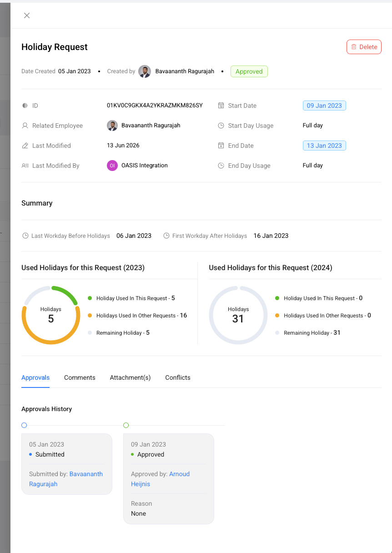Click first workday date 16 Jan 2023

tap(271, 236)
